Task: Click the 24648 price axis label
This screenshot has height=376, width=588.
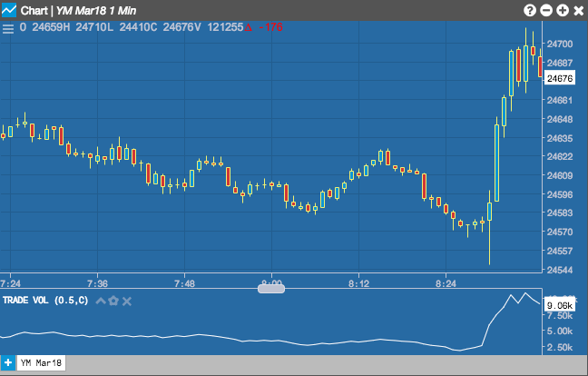Action: pyautogui.click(x=560, y=119)
